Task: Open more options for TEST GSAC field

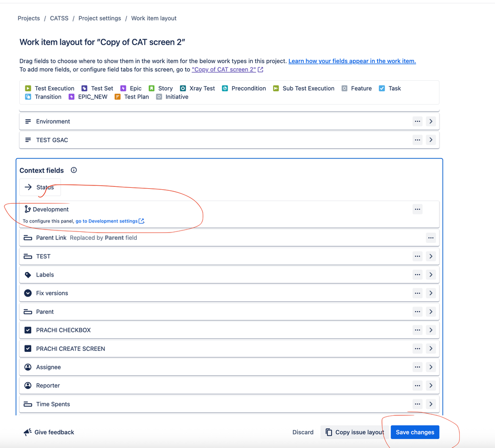Action: 417,140
